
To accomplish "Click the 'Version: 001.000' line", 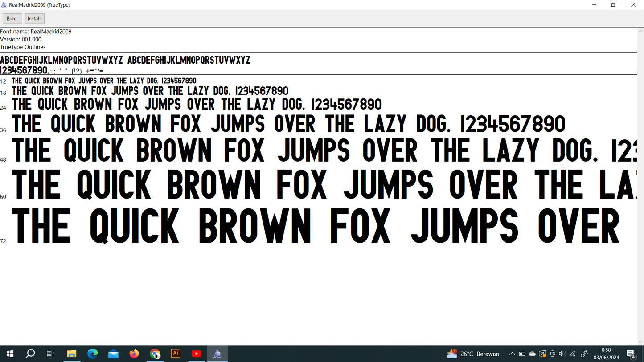I will (x=21, y=39).
